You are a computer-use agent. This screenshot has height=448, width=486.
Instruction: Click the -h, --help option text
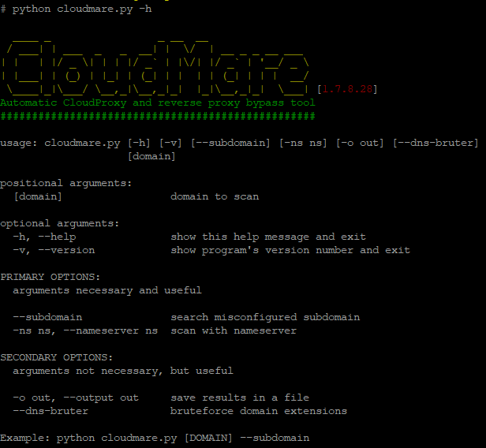pyautogui.click(x=44, y=237)
